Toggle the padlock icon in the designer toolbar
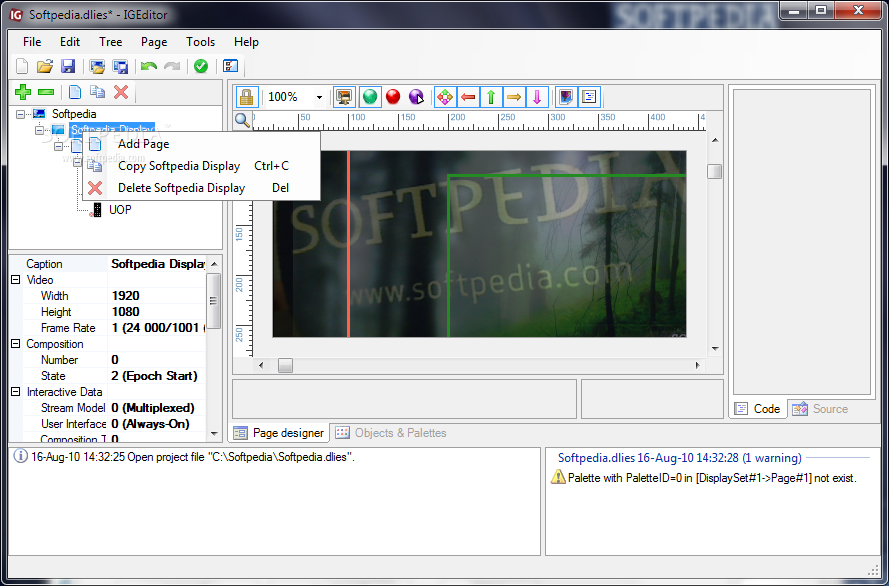The height and width of the screenshot is (586, 889). point(247,97)
